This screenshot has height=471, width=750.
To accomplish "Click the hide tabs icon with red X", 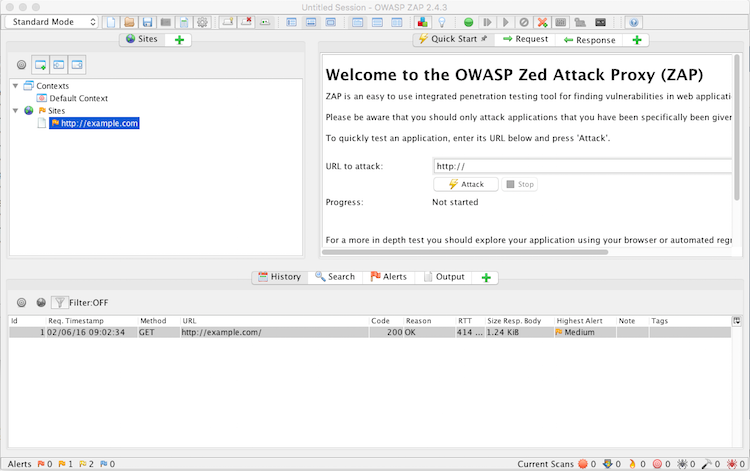I will 246,22.
